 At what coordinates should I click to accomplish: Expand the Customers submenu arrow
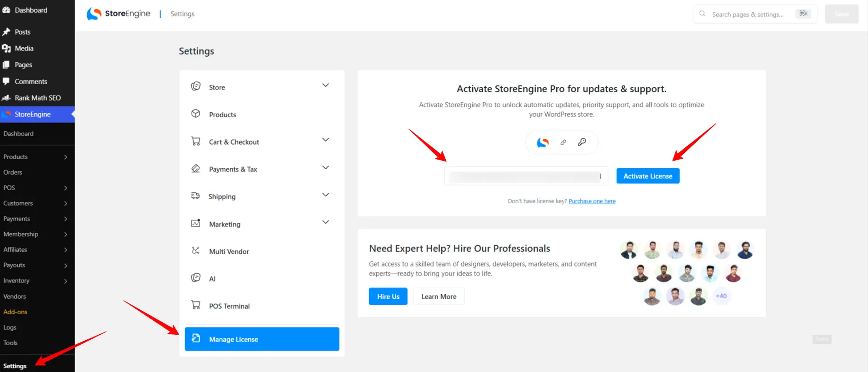(x=66, y=203)
